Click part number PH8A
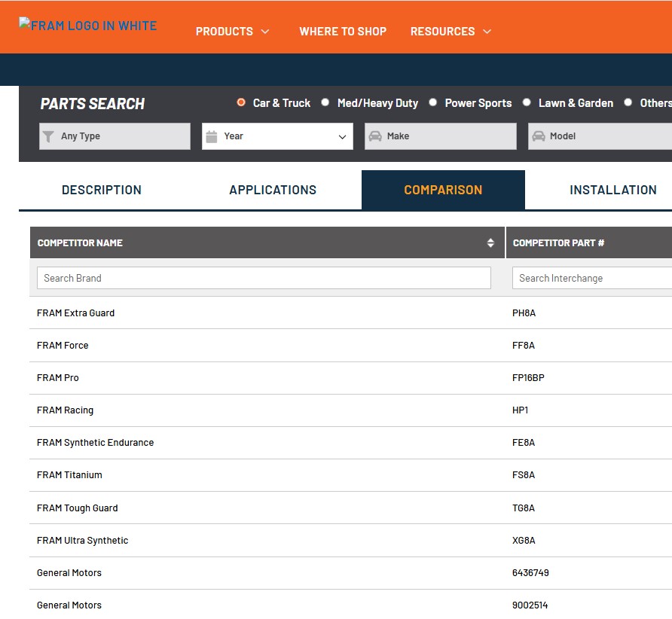The image size is (672, 619). coord(524,313)
